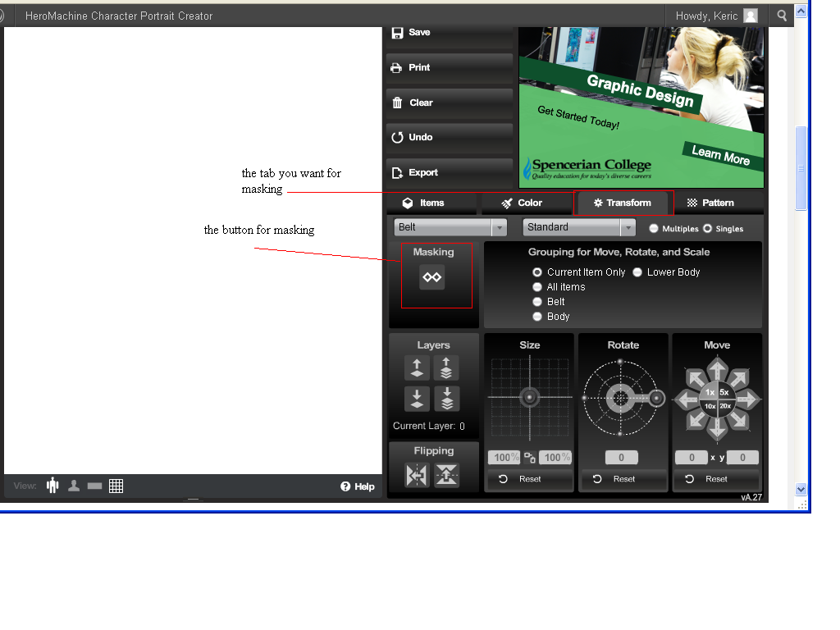The width and height of the screenshot is (840, 630).
Task: Flip the item vertically
Action: tap(446, 475)
